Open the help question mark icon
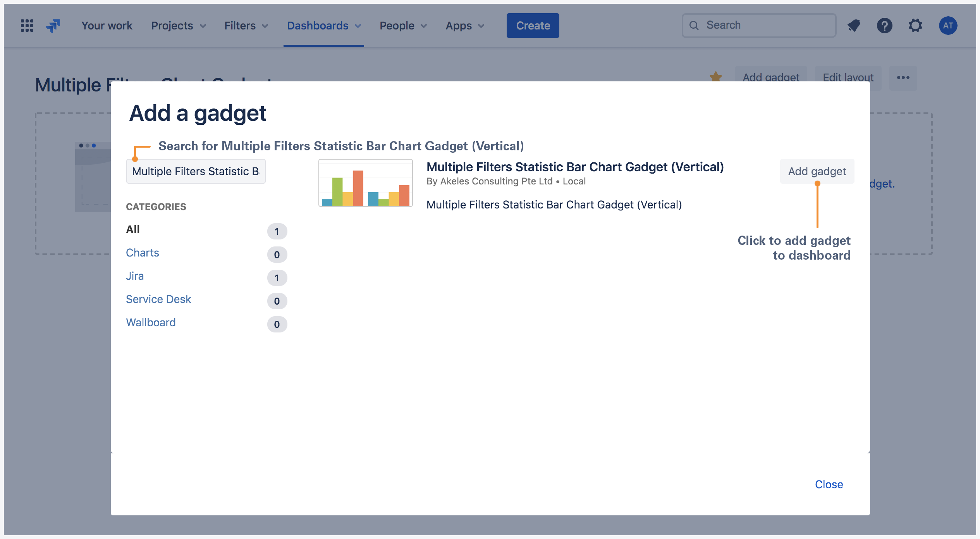980x539 pixels. coord(885,25)
